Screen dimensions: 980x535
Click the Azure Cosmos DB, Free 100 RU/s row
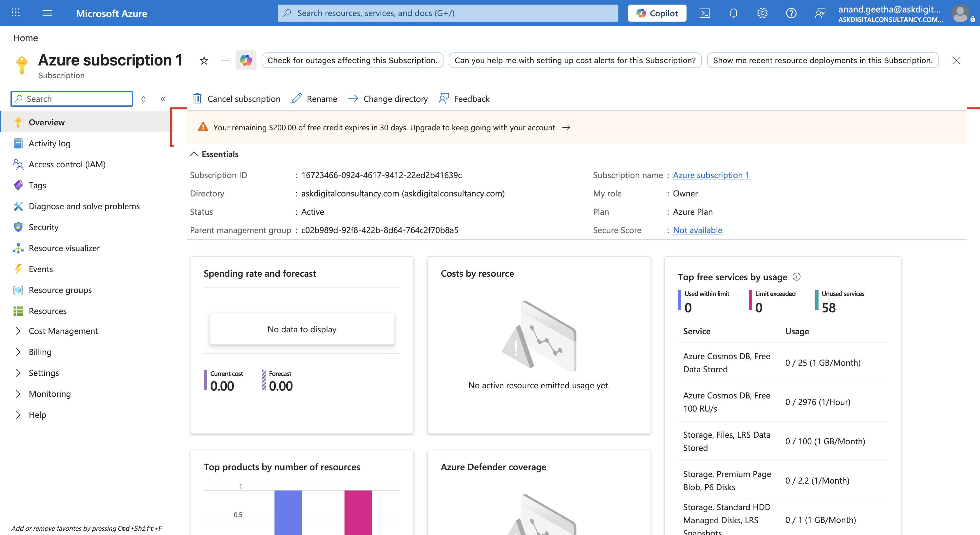click(x=782, y=402)
